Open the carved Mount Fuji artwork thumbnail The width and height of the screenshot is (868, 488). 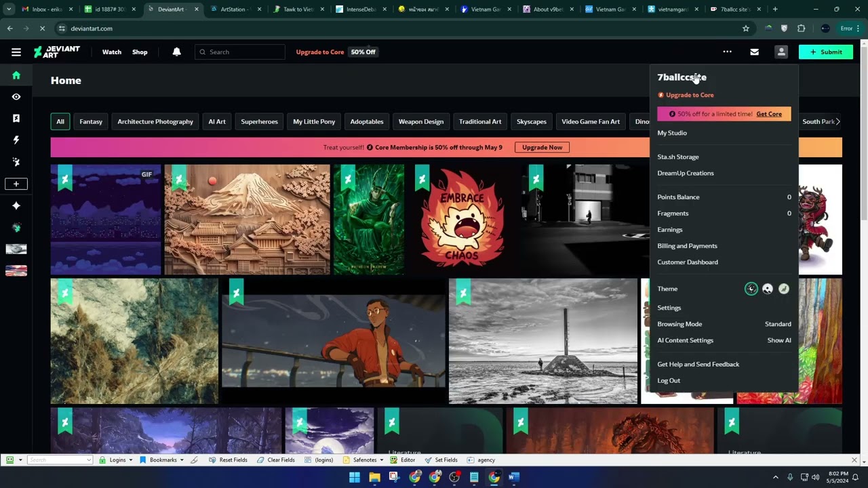[x=247, y=220]
